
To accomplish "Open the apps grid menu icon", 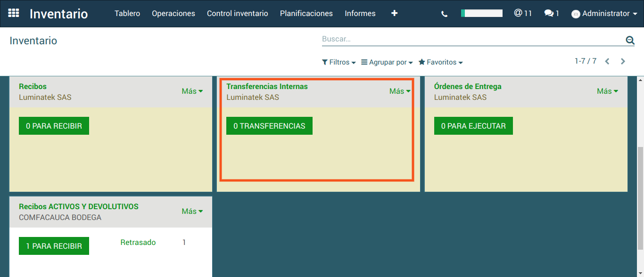I will (14, 13).
